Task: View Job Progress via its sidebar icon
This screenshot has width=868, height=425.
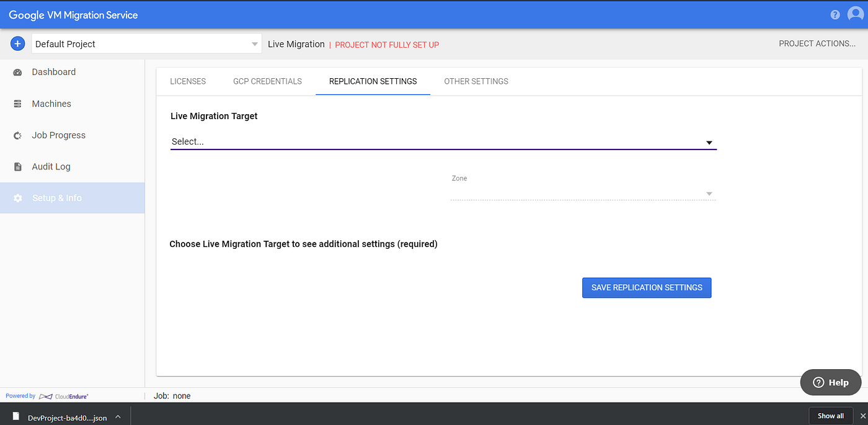Action: pyautogui.click(x=17, y=135)
